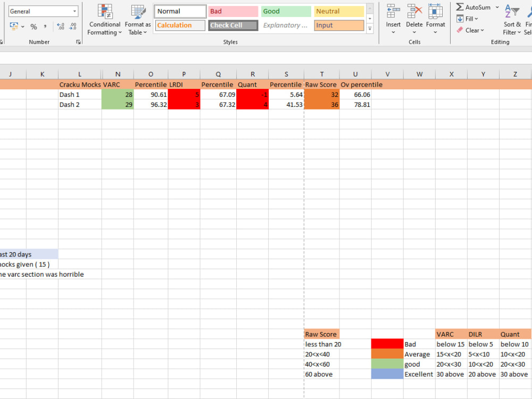Select the '10<x<20' Quant cell
The width and height of the screenshot is (532, 399).
coord(515,354)
